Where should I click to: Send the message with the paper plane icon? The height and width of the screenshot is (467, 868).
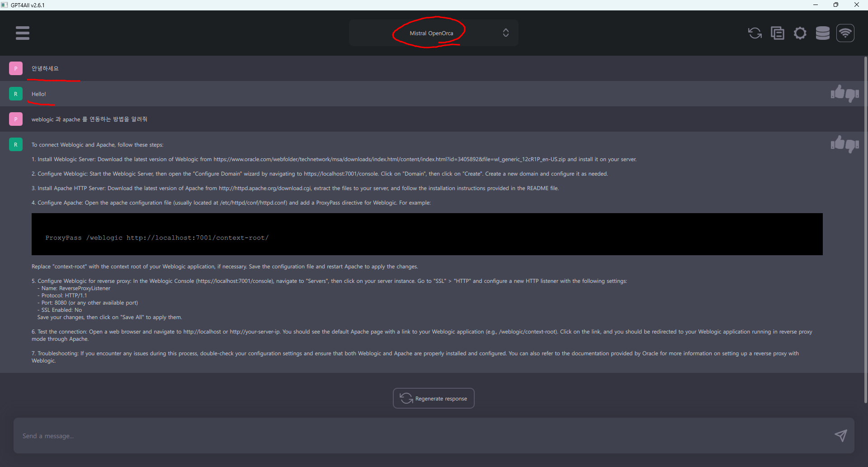click(841, 436)
